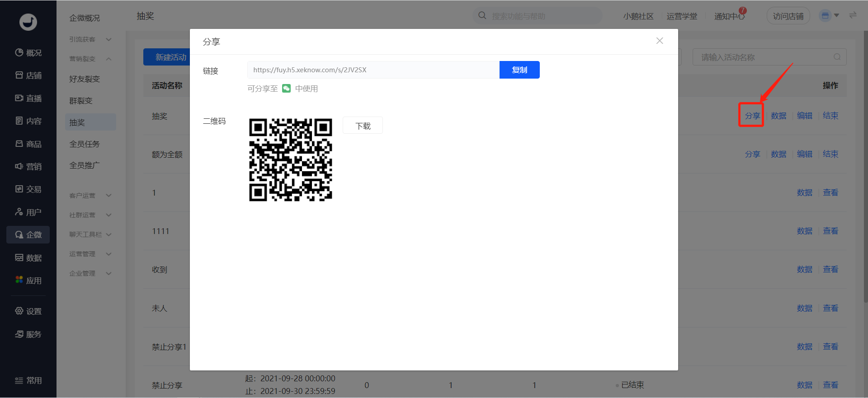
Task: Open 全员任务 submenu item
Action: pyautogui.click(x=85, y=144)
